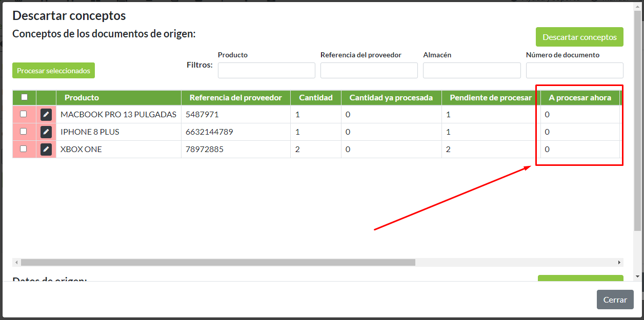Click the horizontal scrollbar left arrow

pyautogui.click(x=16, y=262)
